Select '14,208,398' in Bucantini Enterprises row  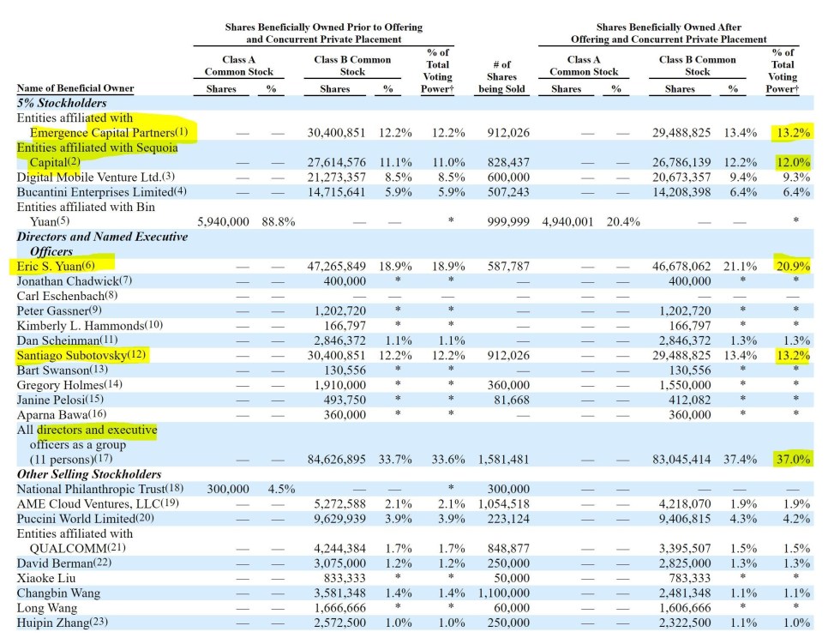tap(681, 192)
